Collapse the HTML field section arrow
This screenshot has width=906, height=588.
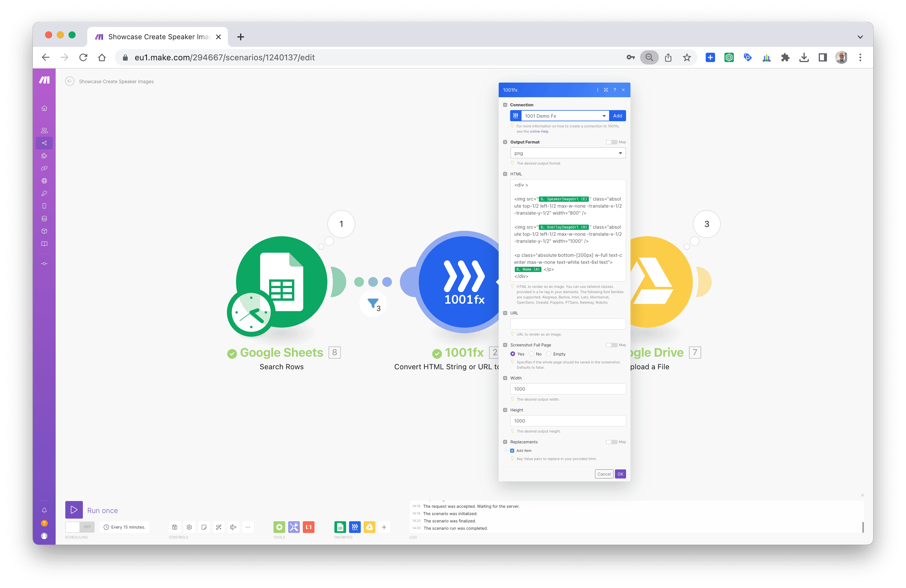pos(505,174)
